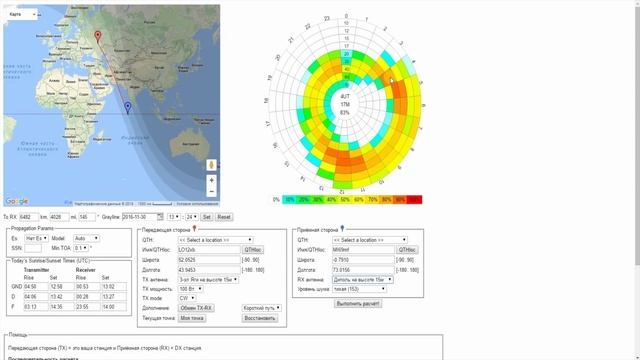Click the center of the propagation wheel chart

tap(345, 104)
